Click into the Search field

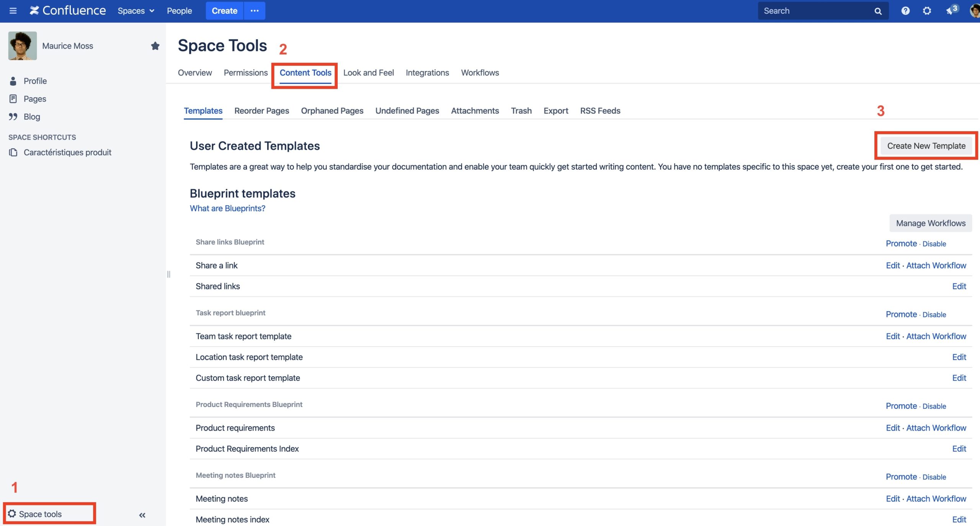(815, 11)
